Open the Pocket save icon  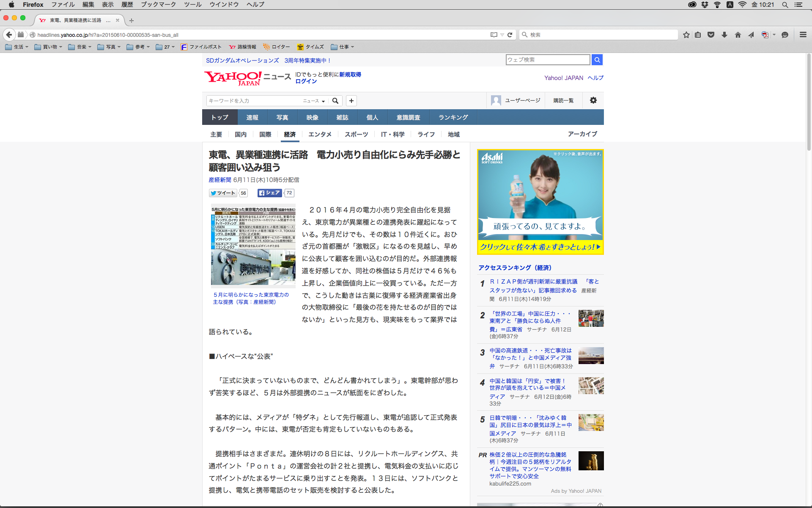click(x=711, y=35)
